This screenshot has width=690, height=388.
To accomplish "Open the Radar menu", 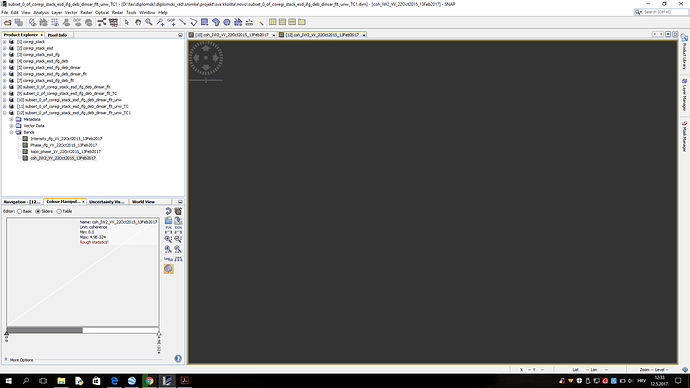I will (117, 12).
